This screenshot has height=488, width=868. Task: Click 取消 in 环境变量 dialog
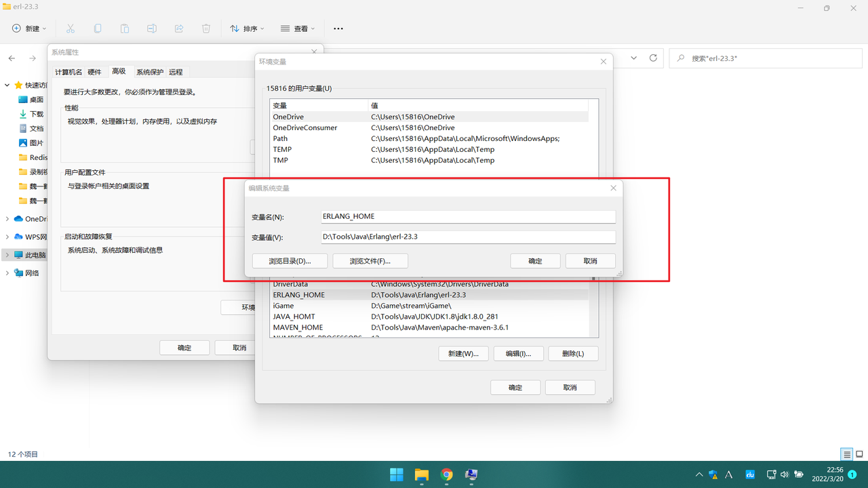[x=570, y=388]
